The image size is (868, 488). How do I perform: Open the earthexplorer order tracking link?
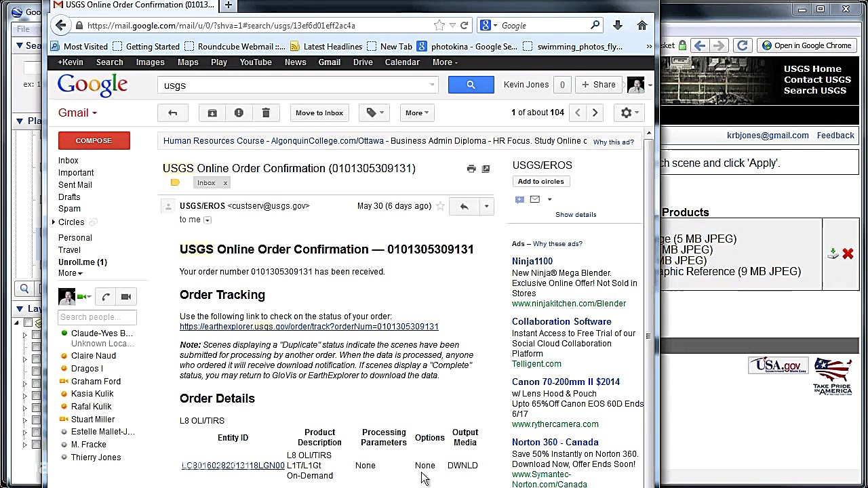click(x=309, y=327)
